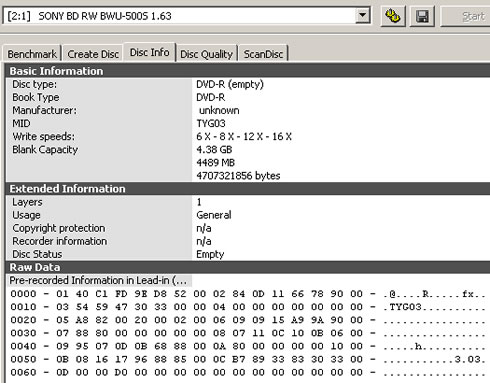Viewport: 490px width, 383px height.
Task: Click the Blank Capacity label
Action: pos(45,150)
